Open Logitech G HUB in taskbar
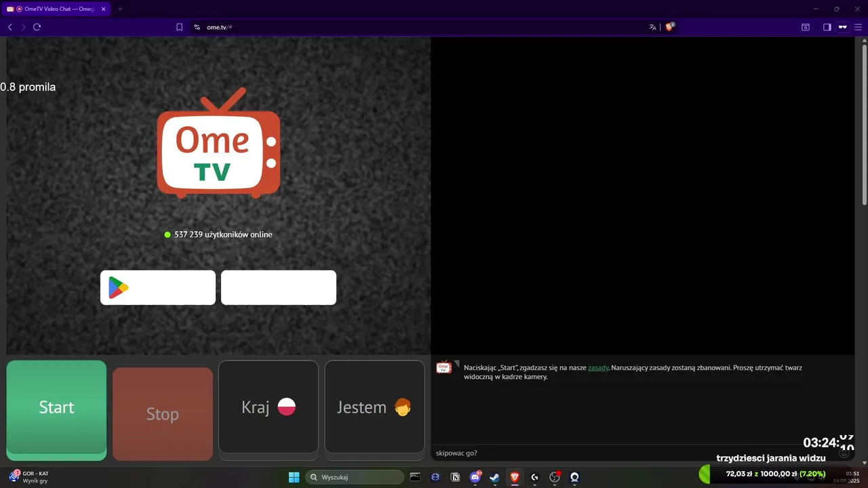 tap(534, 477)
